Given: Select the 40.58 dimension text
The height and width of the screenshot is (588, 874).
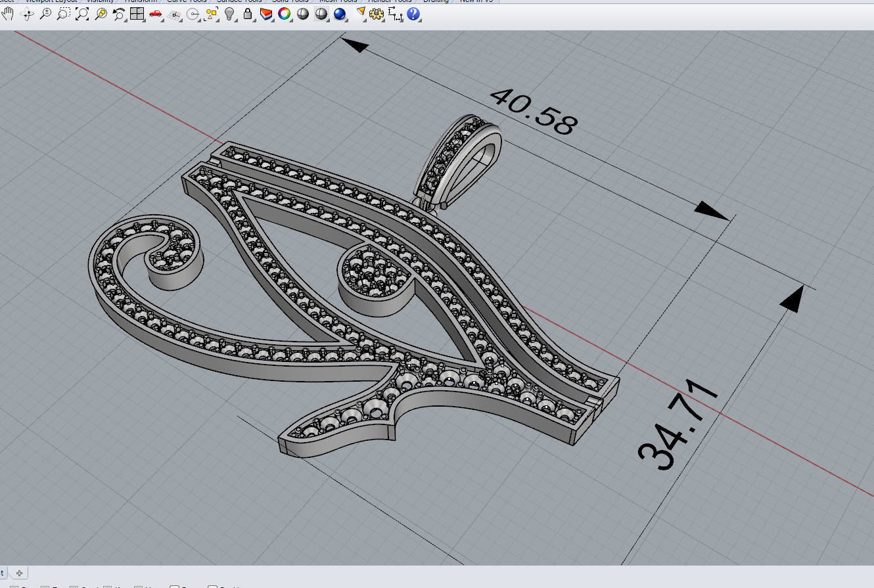Looking at the screenshot, I should coord(534,112).
